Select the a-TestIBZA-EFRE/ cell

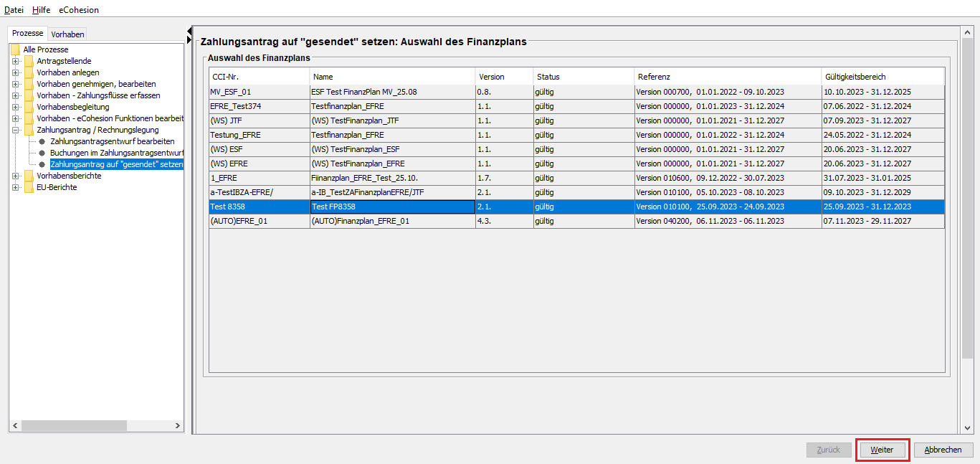click(260, 192)
